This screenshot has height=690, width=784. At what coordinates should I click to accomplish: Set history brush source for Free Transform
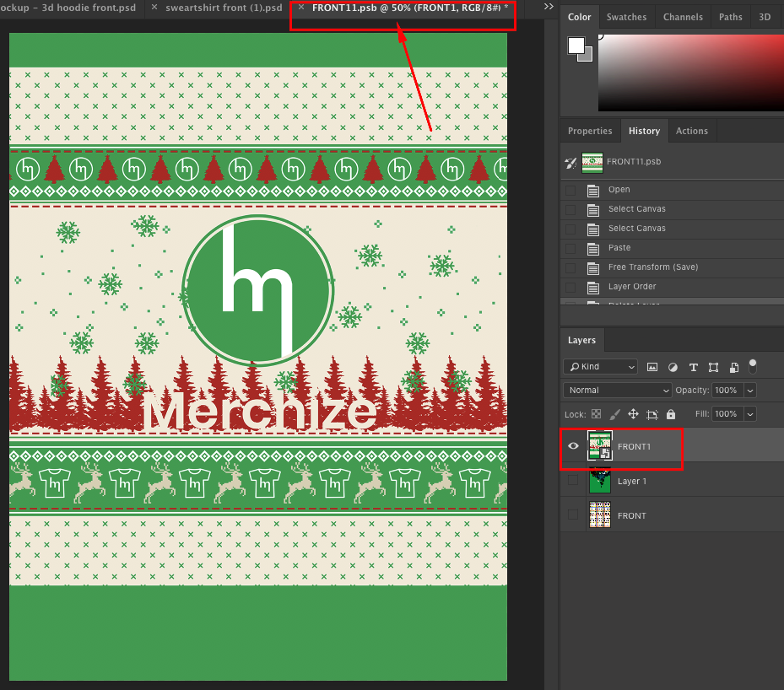[570, 267]
